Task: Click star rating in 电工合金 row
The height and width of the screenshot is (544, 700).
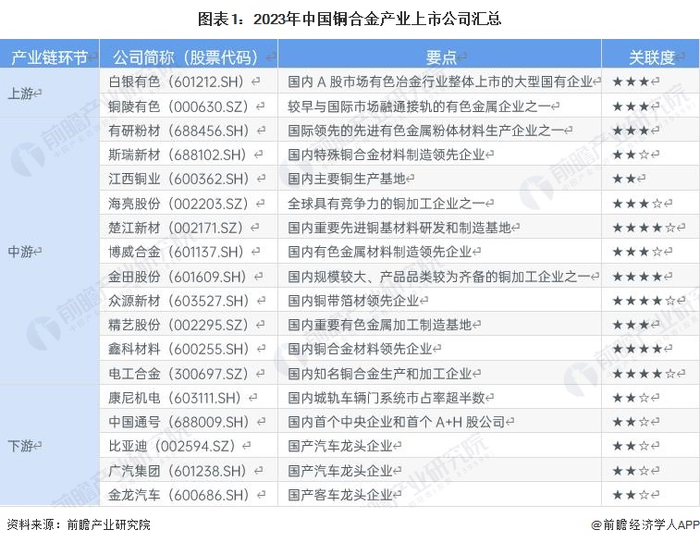Action: point(644,373)
